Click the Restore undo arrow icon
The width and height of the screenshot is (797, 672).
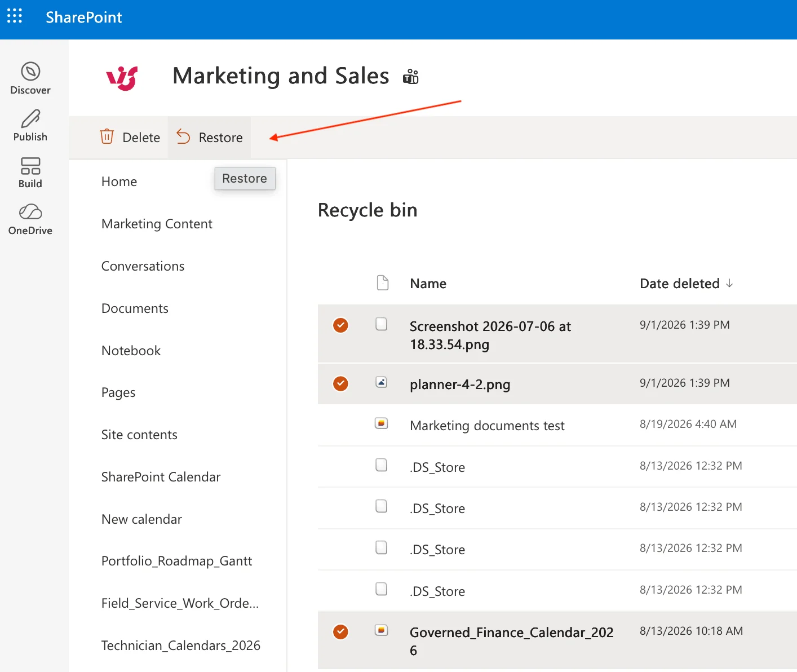point(183,136)
